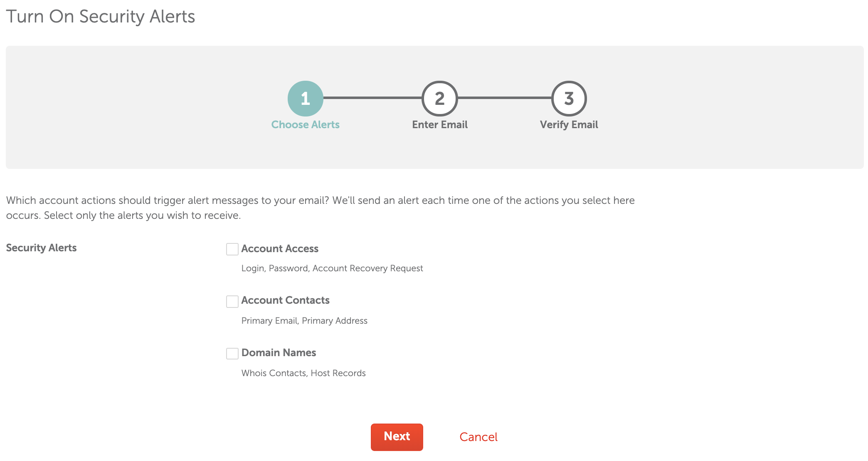Select step circle 1 in the wizard
868x461 pixels.
click(x=306, y=99)
